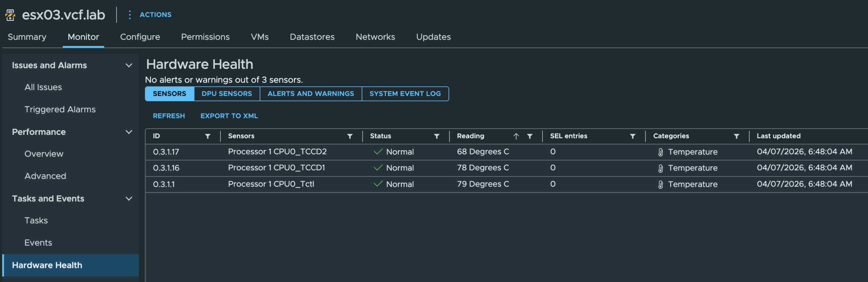Click Processor 1 CPU0_TCCD1 sensor name
Image resolution: width=868 pixels, height=282 pixels.
pos(276,168)
